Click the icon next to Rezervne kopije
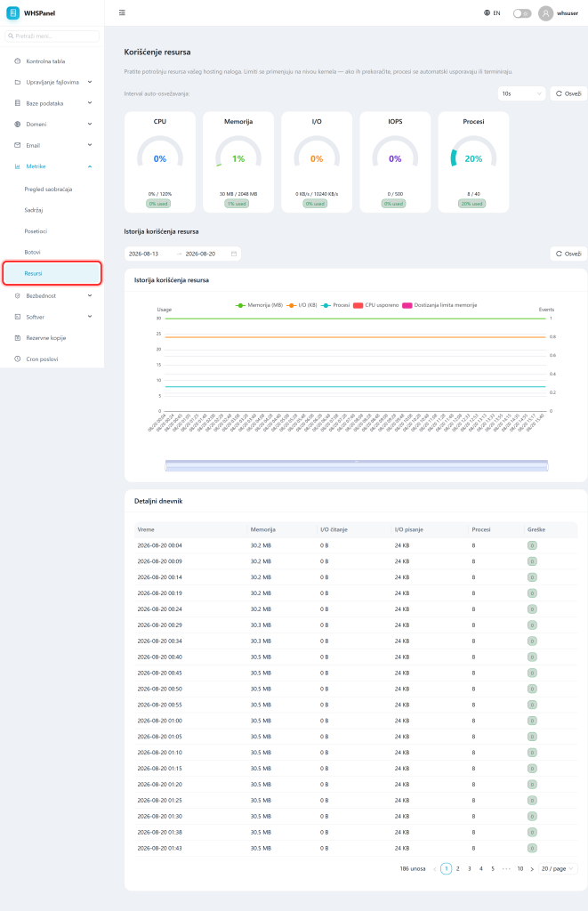The width and height of the screenshot is (588, 911). pos(18,337)
